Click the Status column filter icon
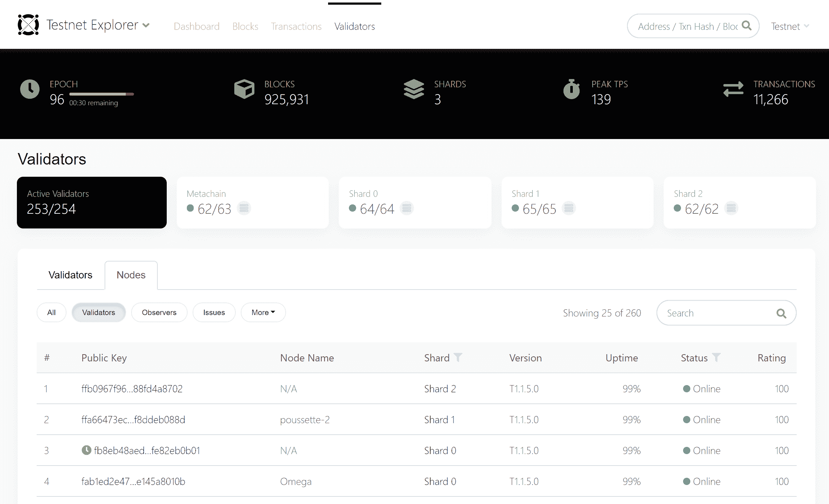The height and width of the screenshot is (504, 829). 716,357
